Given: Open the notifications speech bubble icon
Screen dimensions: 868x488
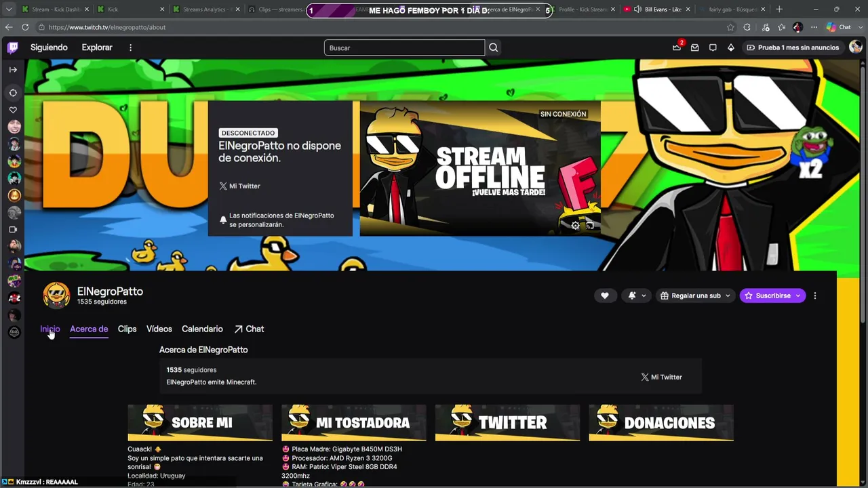Looking at the screenshot, I should click(713, 47).
